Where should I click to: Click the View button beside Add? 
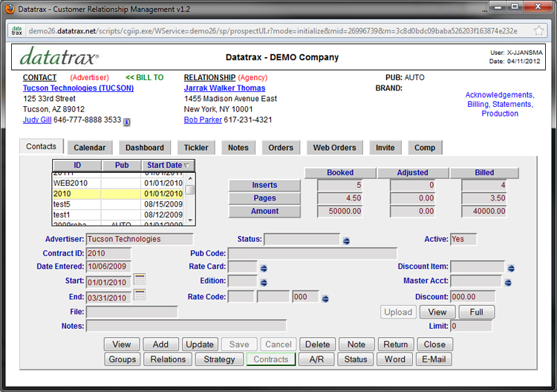(x=122, y=344)
